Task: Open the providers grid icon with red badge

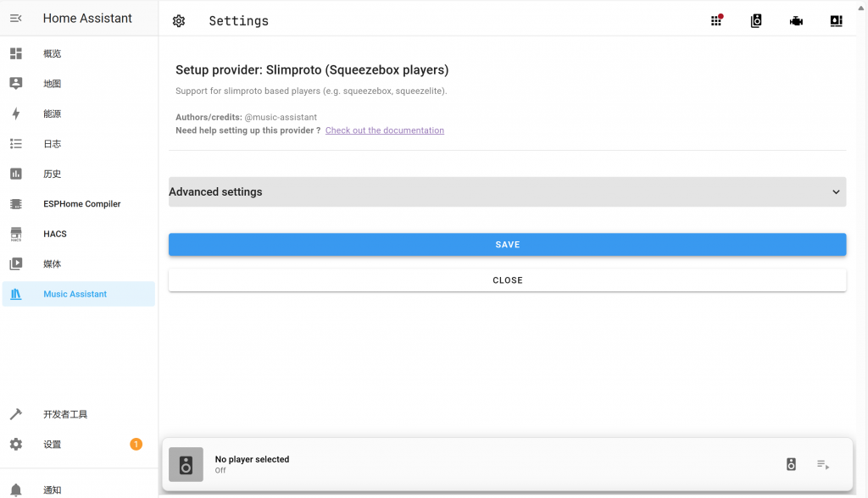Action: 716,21
